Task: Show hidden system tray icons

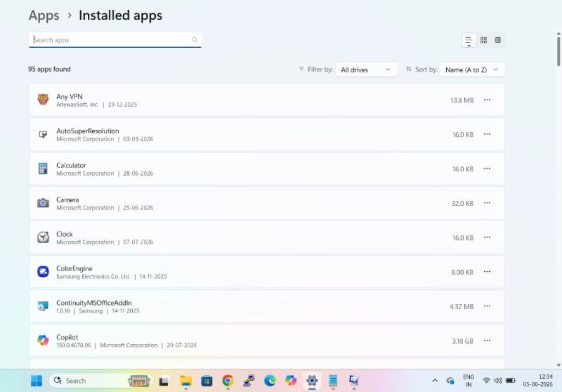Action: (435, 381)
